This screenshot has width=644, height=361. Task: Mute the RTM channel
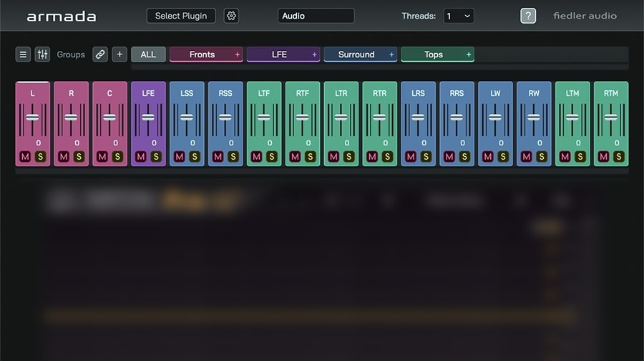point(603,156)
